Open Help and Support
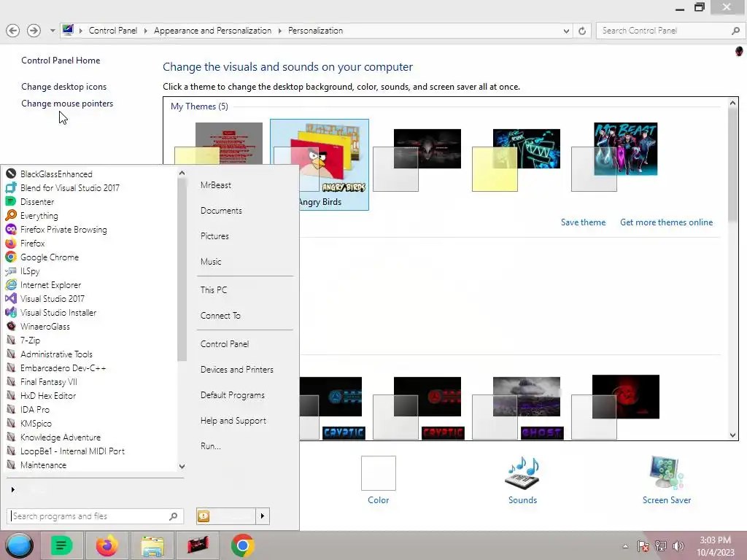Image resolution: width=747 pixels, height=560 pixels. 233,421
